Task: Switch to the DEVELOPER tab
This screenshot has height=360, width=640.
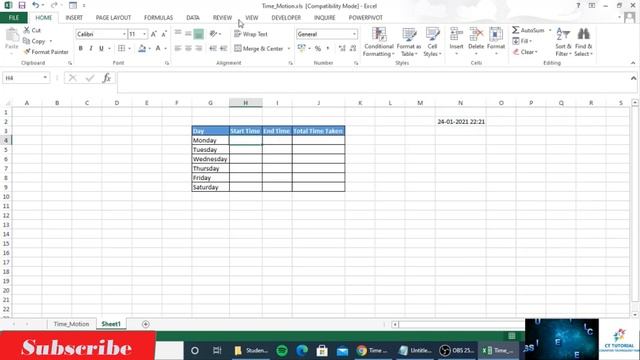Action: 286,18
